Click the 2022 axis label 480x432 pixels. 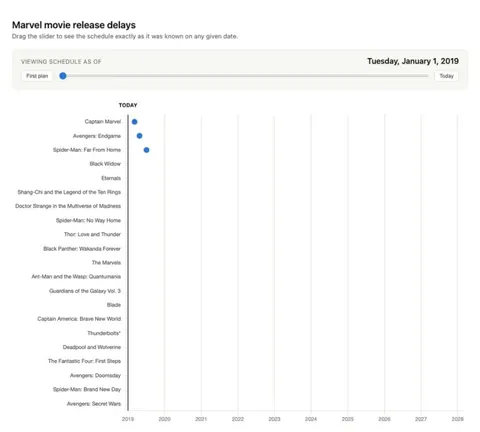point(238,419)
